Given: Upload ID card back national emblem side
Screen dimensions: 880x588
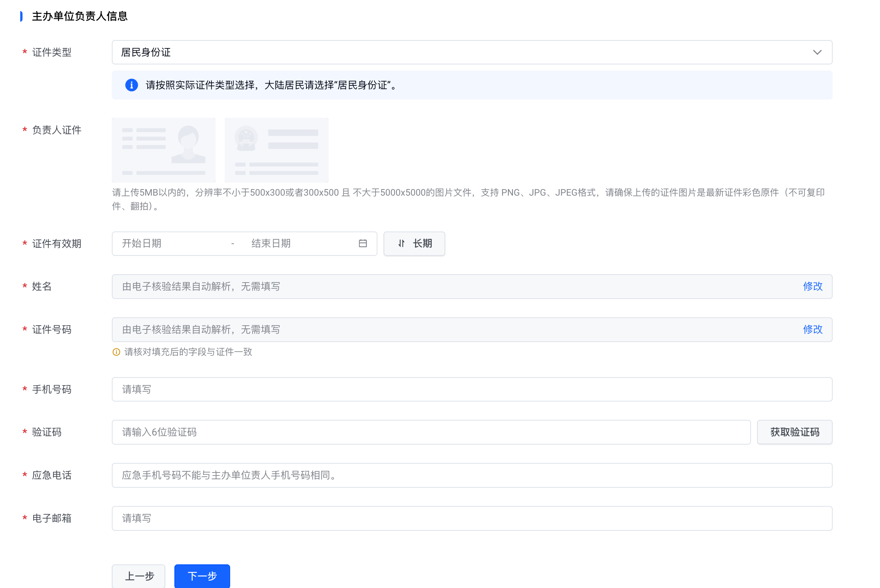Looking at the screenshot, I should 277,150.
